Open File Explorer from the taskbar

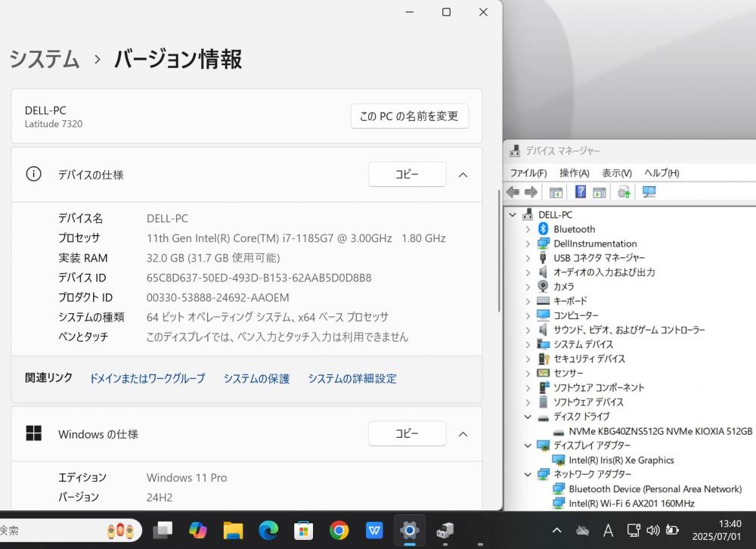(x=233, y=530)
